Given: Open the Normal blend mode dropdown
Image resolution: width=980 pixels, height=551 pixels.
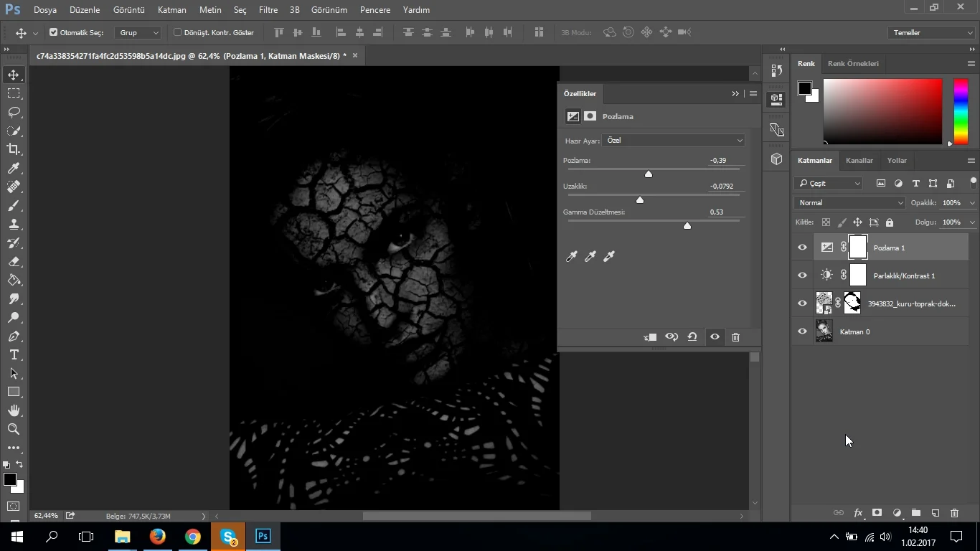Looking at the screenshot, I should [851, 203].
